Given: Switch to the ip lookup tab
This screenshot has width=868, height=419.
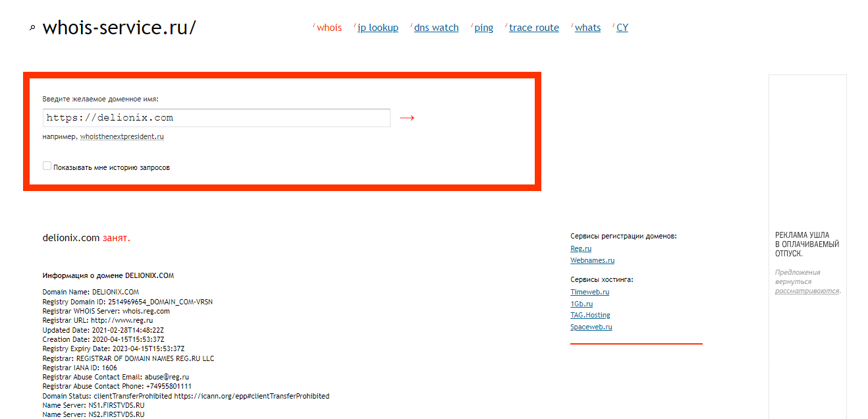Looking at the screenshot, I should point(377,28).
